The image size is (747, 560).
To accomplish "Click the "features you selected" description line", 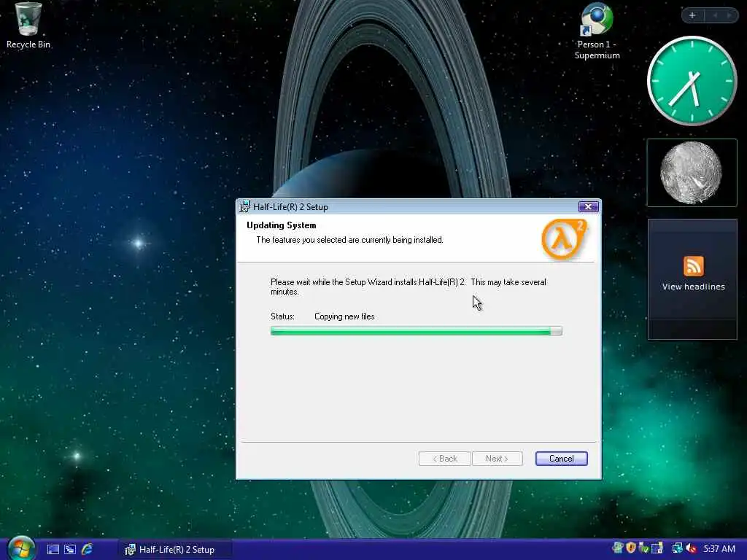I will pos(349,240).
